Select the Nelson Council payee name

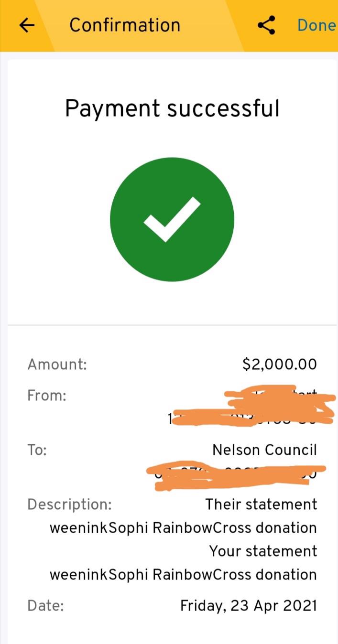tap(264, 450)
